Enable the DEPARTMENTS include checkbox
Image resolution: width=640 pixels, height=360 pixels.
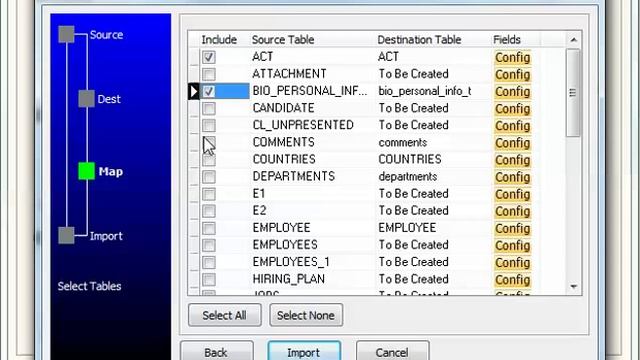point(209,177)
